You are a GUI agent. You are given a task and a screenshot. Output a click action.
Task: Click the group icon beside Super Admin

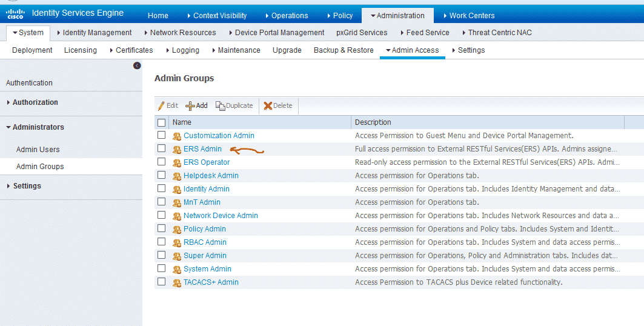tap(177, 256)
